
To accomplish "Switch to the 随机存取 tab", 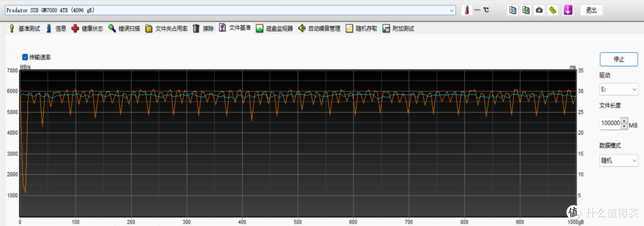I will [361, 29].
